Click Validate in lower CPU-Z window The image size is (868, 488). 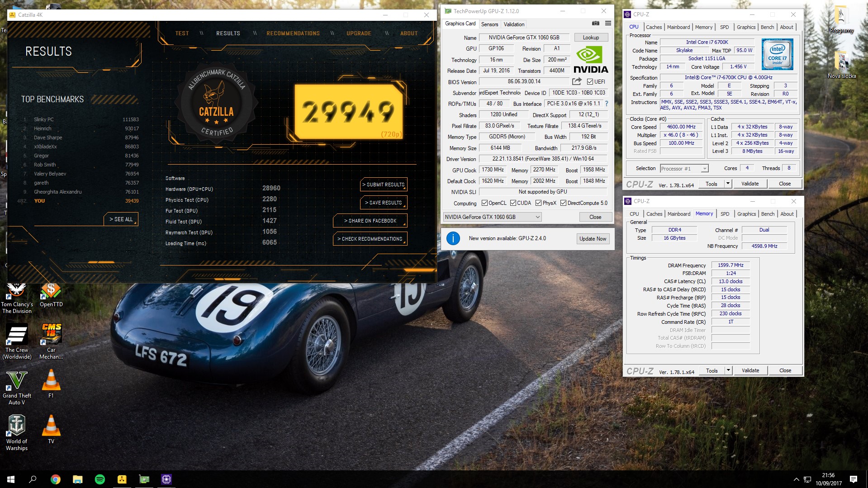(x=750, y=370)
